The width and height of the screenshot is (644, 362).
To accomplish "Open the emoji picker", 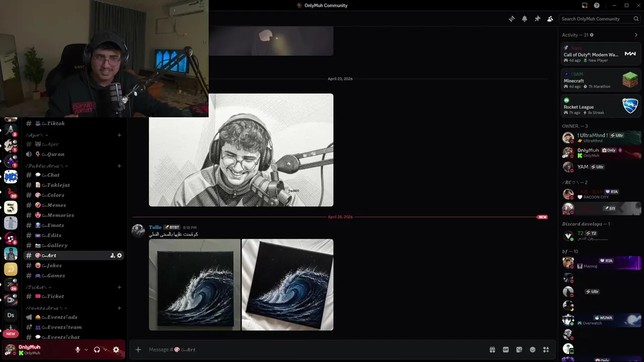I will point(532,349).
